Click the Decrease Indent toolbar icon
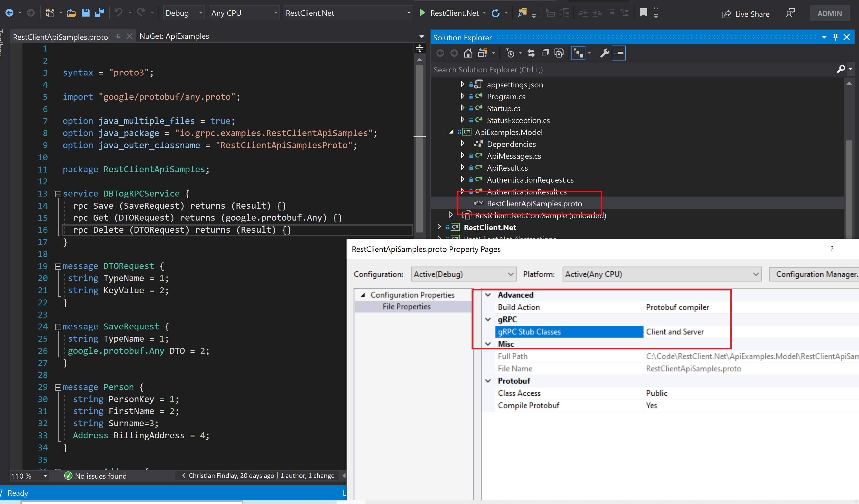 583,13
